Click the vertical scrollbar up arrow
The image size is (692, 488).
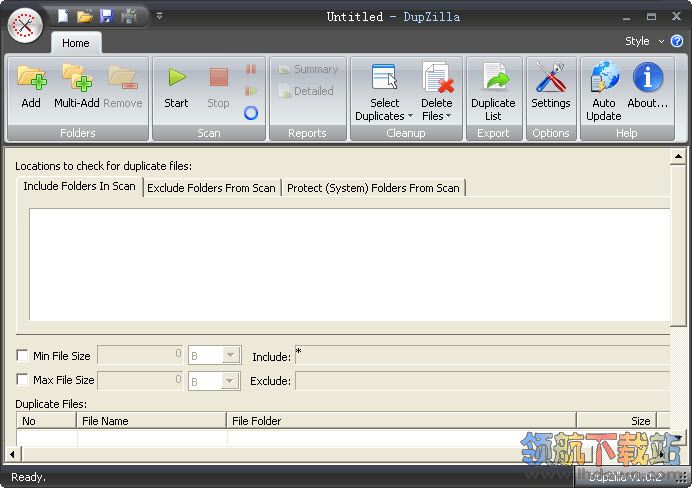coord(678,157)
